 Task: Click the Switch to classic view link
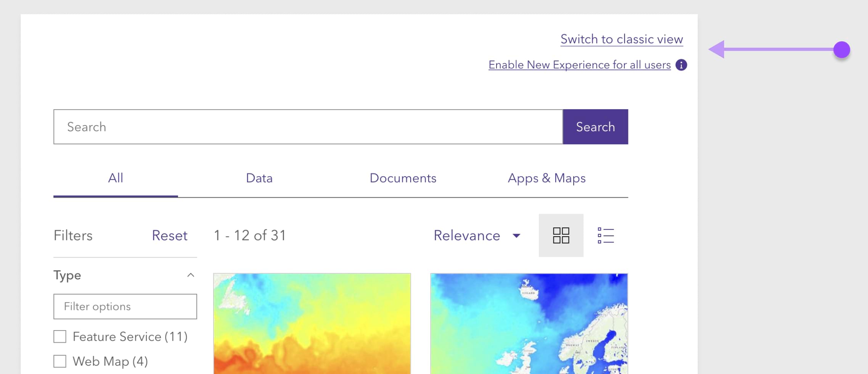(622, 39)
